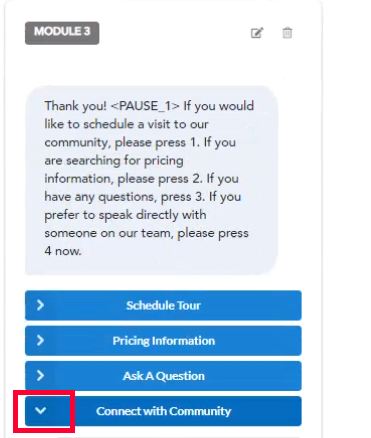Click the <PAUSE_1> tag in the message
Image resolution: width=371 pixels, height=438 pixels.
click(145, 106)
